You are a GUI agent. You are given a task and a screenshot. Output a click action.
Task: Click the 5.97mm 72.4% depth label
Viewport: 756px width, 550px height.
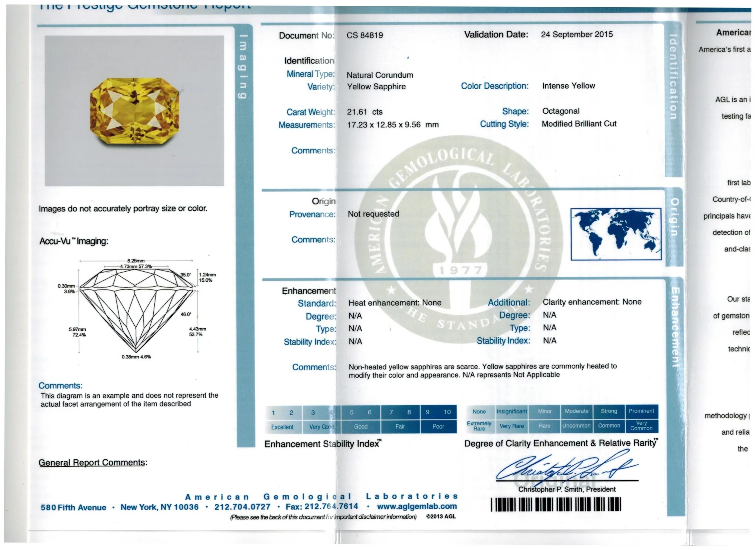[x=77, y=332]
